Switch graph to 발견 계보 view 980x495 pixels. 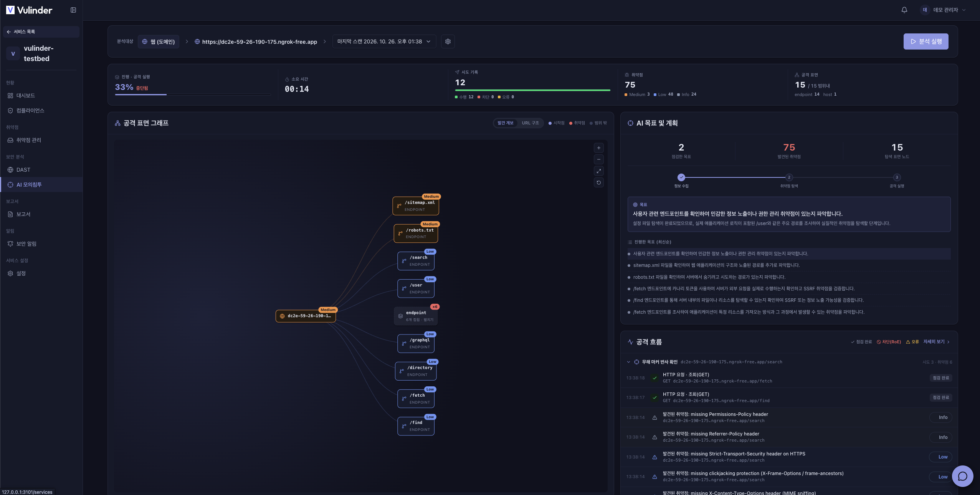click(505, 123)
